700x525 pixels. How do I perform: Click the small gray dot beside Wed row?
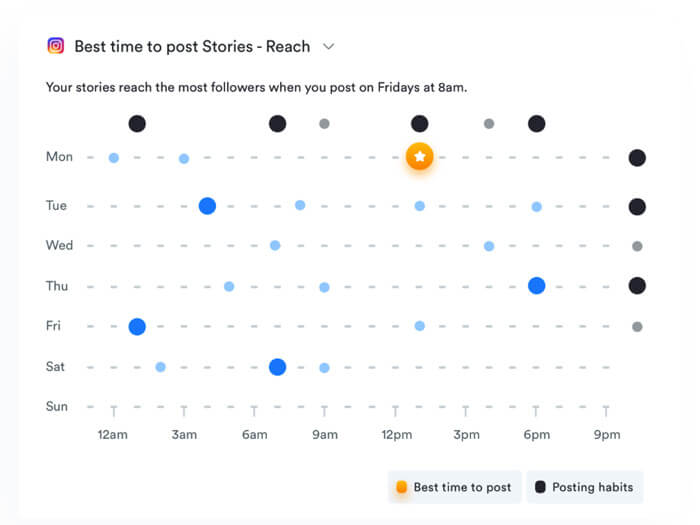pyautogui.click(x=637, y=246)
